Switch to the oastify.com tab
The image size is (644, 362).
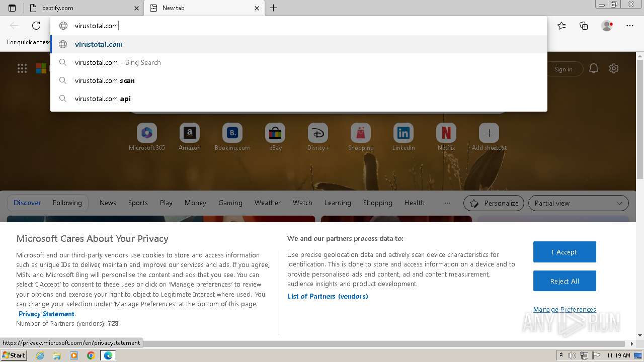84,8
